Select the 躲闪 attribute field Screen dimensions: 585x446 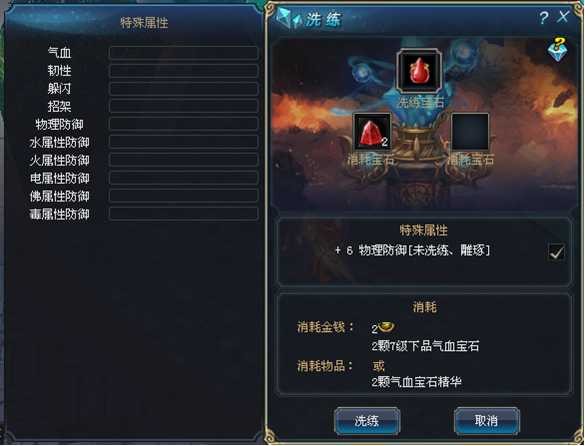pyautogui.click(x=184, y=88)
